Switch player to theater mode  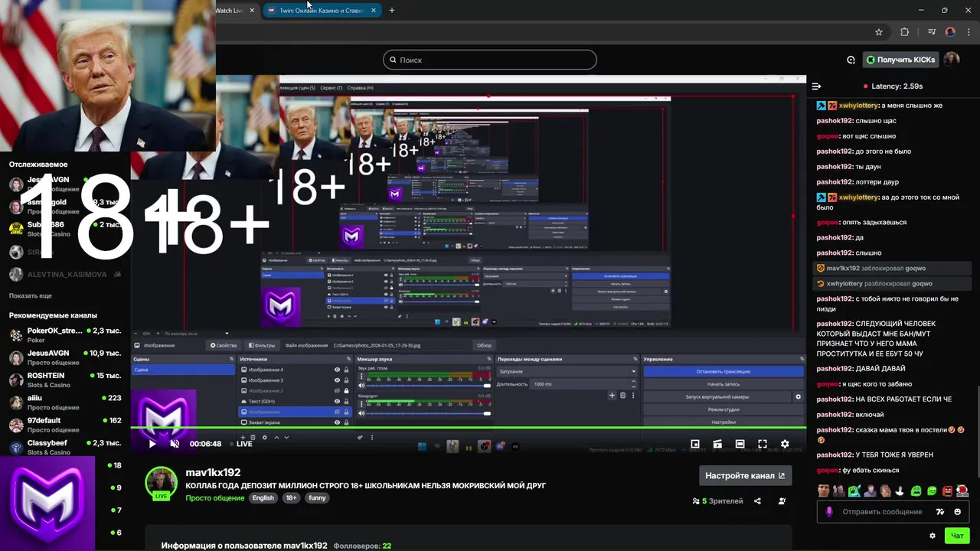(740, 444)
